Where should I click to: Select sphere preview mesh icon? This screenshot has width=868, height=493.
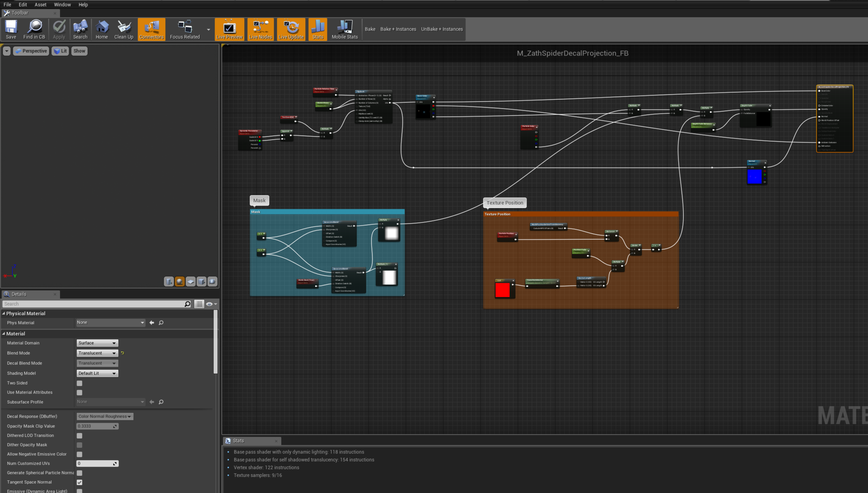180,281
